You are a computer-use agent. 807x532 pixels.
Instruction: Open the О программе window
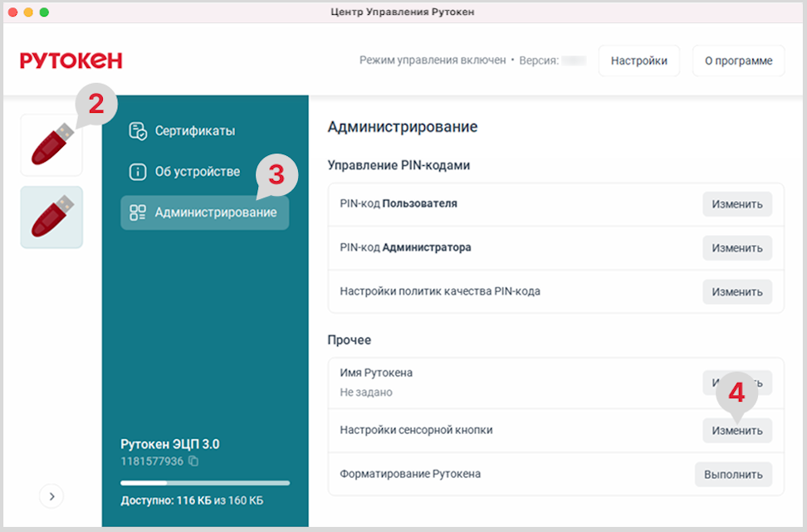[738, 61]
